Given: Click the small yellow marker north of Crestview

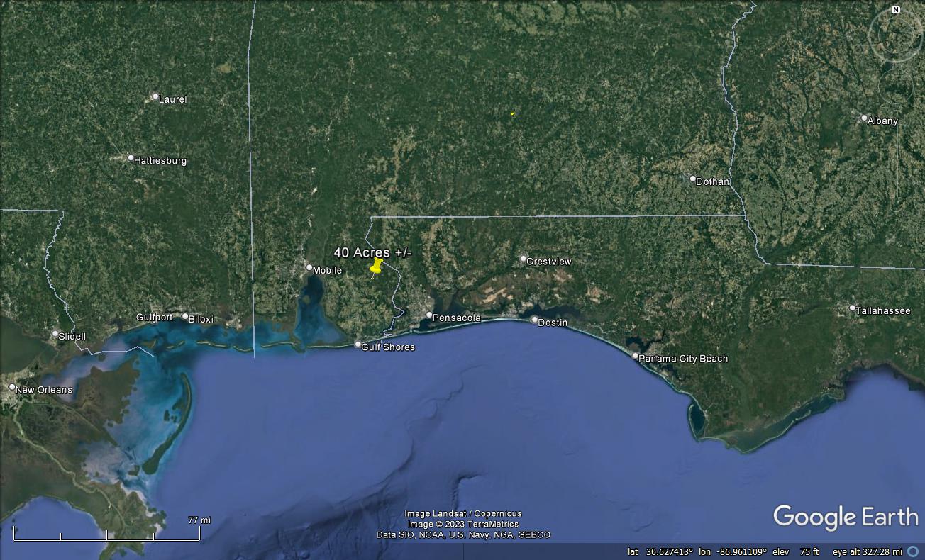Looking at the screenshot, I should pos(512,113).
